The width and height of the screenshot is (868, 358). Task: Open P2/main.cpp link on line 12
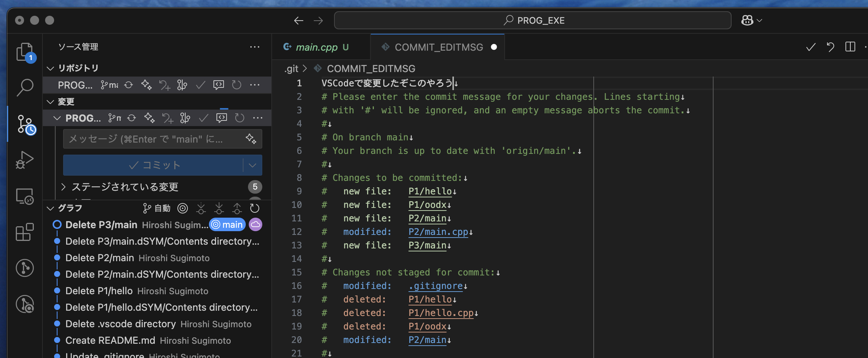click(438, 232)
